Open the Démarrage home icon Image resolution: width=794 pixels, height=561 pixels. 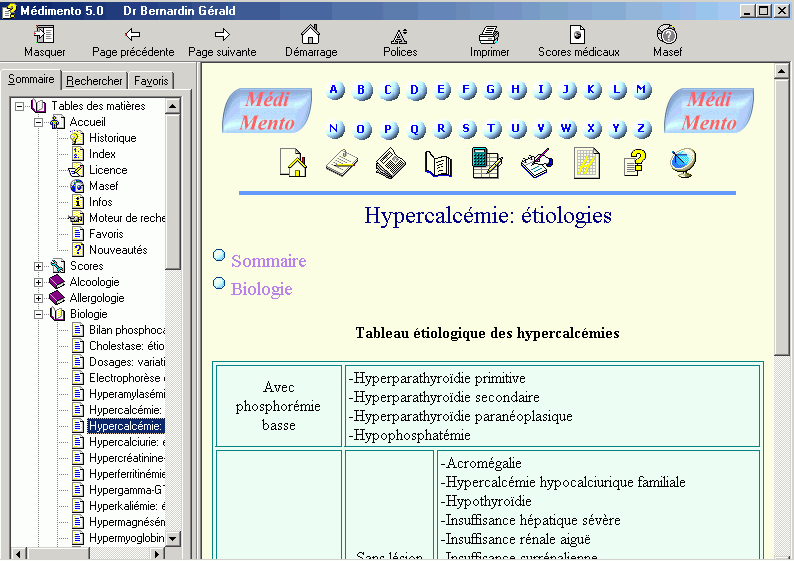(310, 34)
